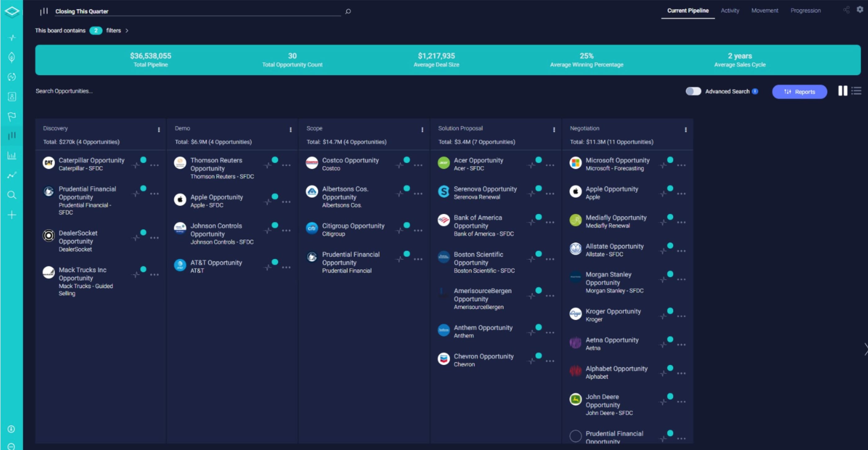Open Discovery column options menu
The image size is (868, 450).
(159, 130)
